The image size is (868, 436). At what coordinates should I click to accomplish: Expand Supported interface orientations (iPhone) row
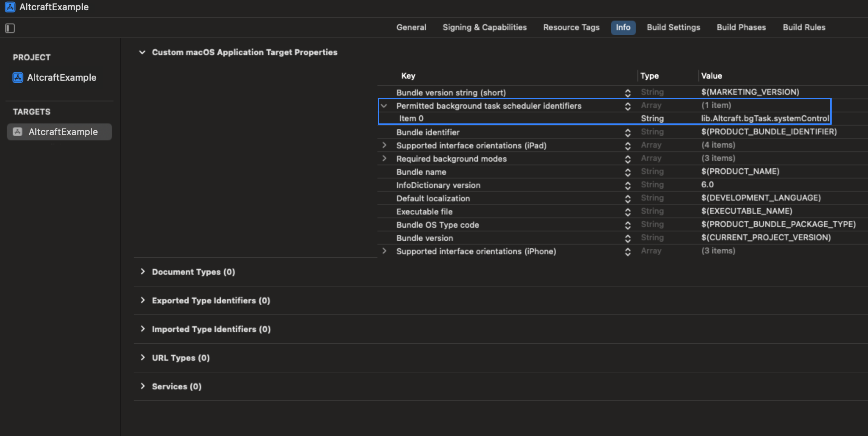384,251
